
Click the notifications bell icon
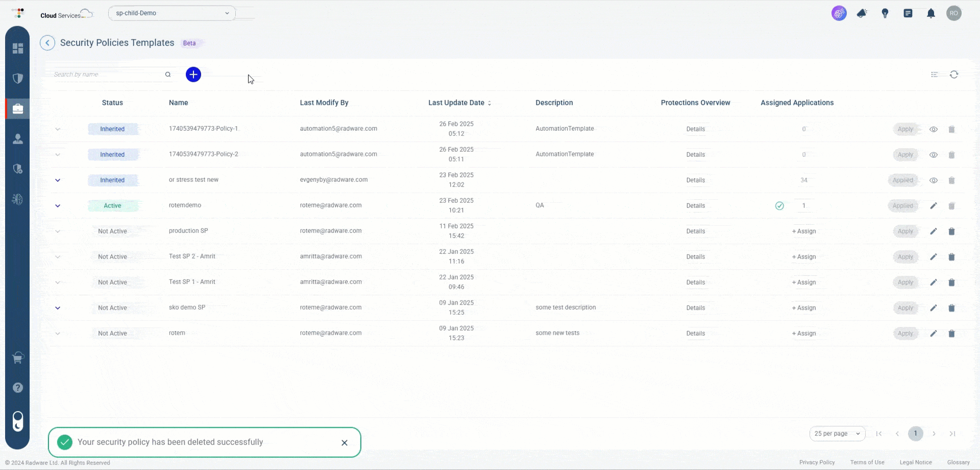tap(931, 13)
